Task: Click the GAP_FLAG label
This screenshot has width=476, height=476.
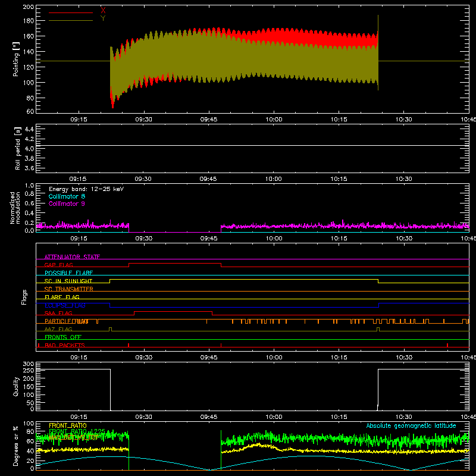Action: 58,265
